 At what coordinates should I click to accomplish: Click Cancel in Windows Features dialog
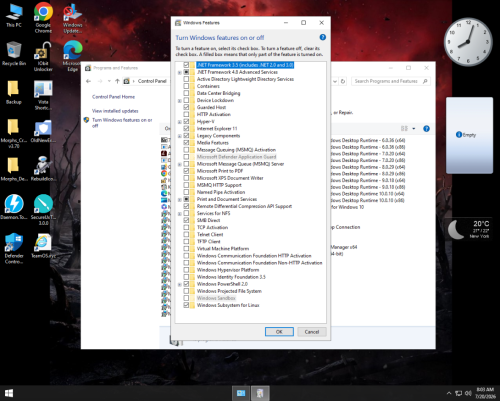click(x=312, y=332)
